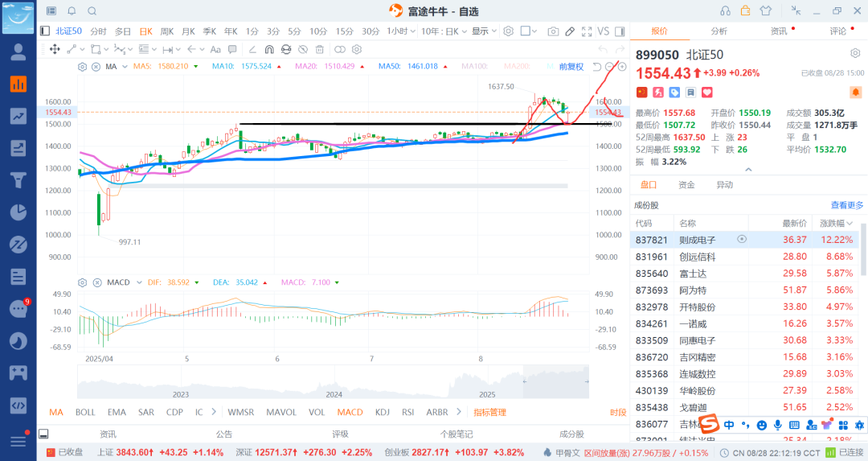Select the move crosshair drawing tool
Image resolution: width=868 pixels, height=461 pixels.
tap(55, 49)
